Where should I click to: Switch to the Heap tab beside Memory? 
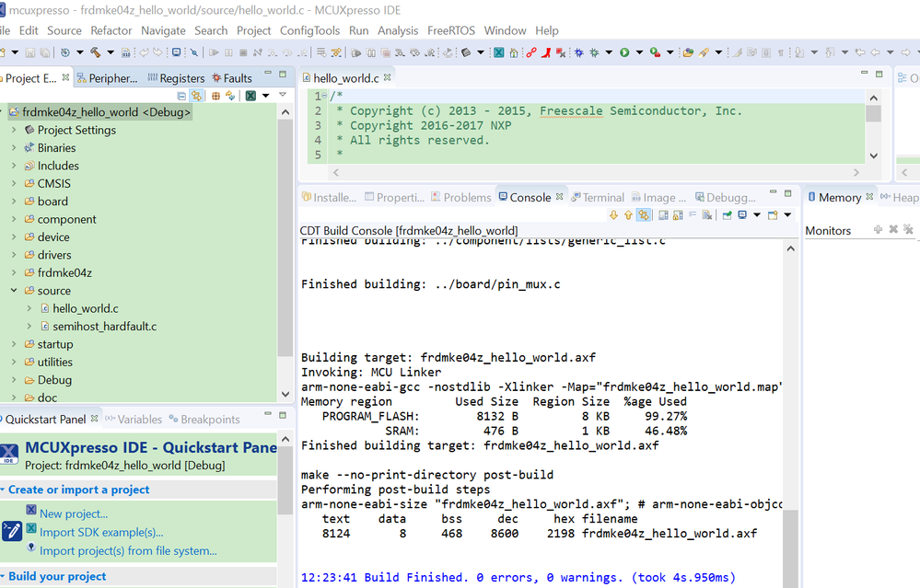[901, 198]
